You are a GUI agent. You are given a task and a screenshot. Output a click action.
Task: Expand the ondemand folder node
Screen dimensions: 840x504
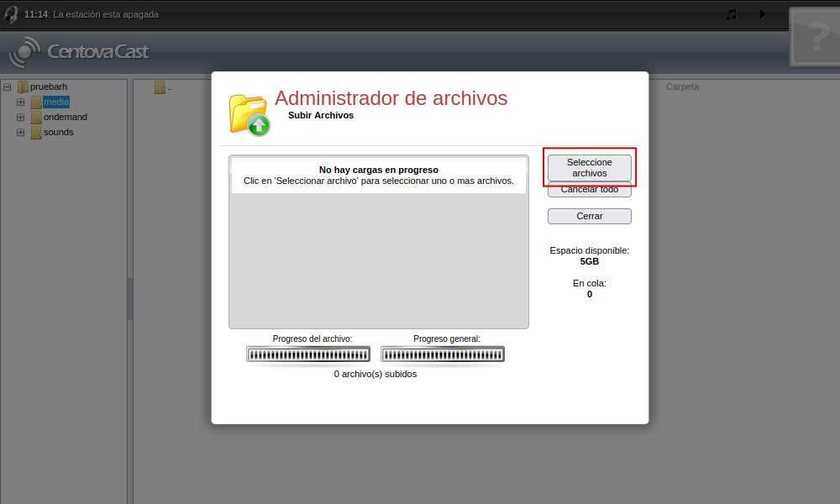tap(21, 118)
